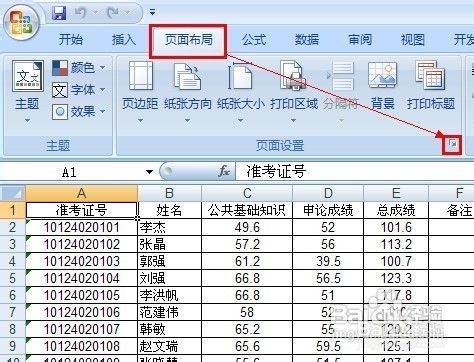Click the 申论成绩 header cell
The image size is (474, 362).
[328, 210]
